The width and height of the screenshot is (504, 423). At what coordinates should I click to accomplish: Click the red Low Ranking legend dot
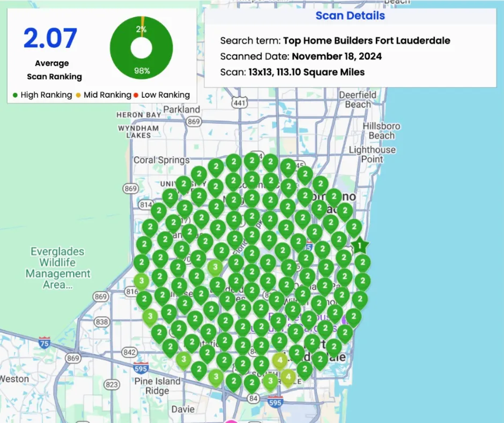[136, 95]
